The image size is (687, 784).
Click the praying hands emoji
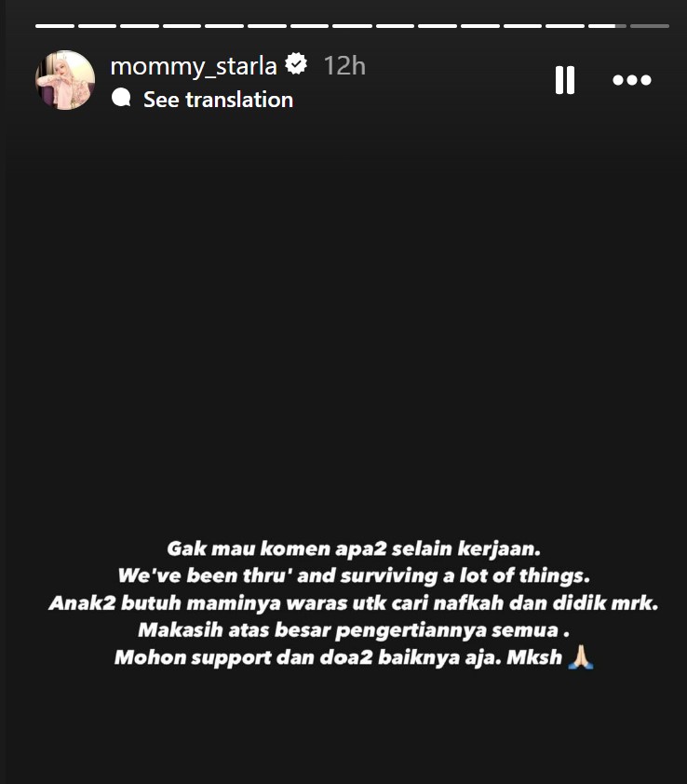(581, 657)
